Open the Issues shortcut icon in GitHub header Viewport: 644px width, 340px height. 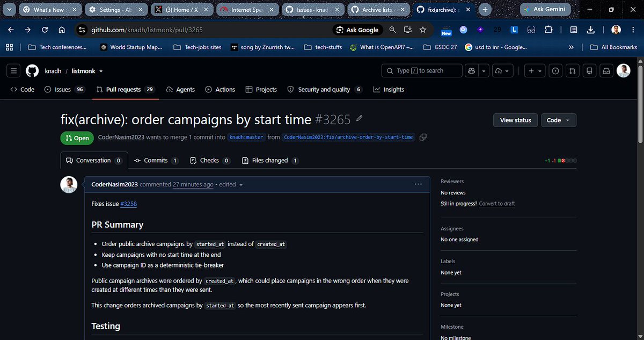[x=555, y=71]
